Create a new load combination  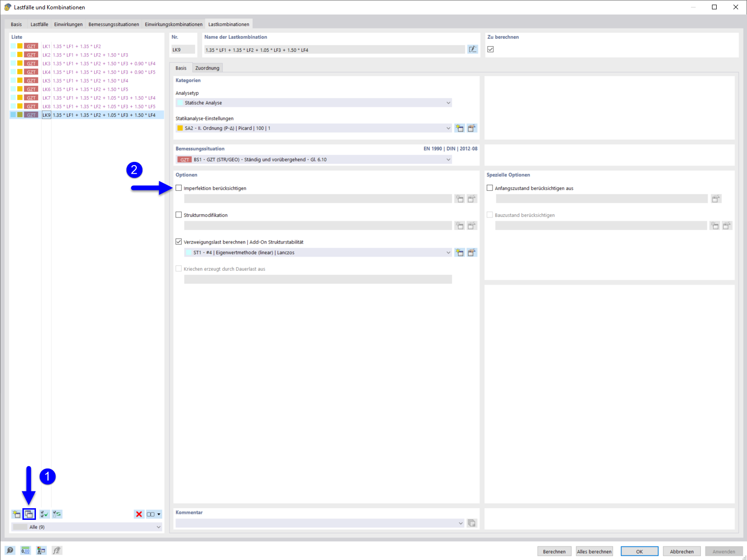click(x=15, y=514)
